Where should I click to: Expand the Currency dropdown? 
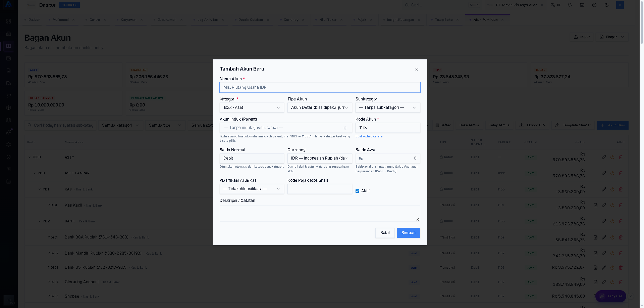tap(320, 158)
